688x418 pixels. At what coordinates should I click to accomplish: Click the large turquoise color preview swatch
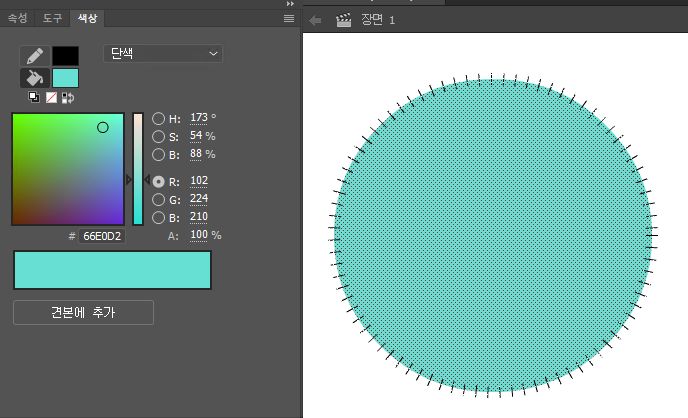(112, 270)
